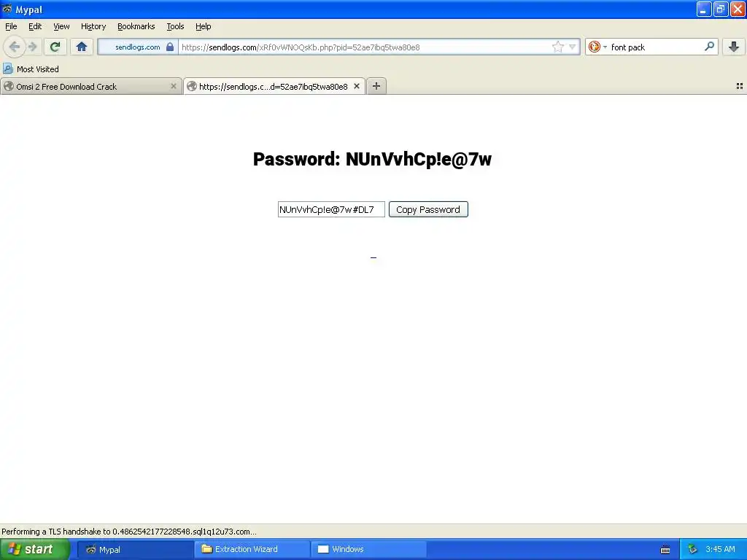This screenshot has height=560, width=747.
Task: Switch to Extraction Wizard in taskbar
Action: (x=252, y=549)
